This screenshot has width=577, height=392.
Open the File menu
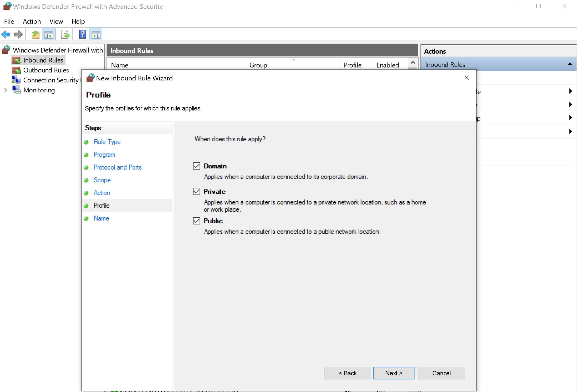pyautogui.click(x=9, y=21)
